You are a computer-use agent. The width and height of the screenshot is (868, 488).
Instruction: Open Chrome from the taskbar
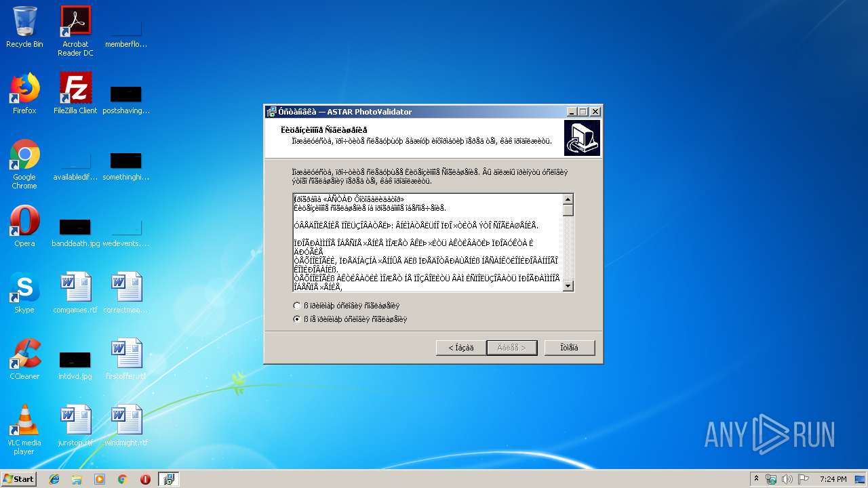tap(123, 479)
